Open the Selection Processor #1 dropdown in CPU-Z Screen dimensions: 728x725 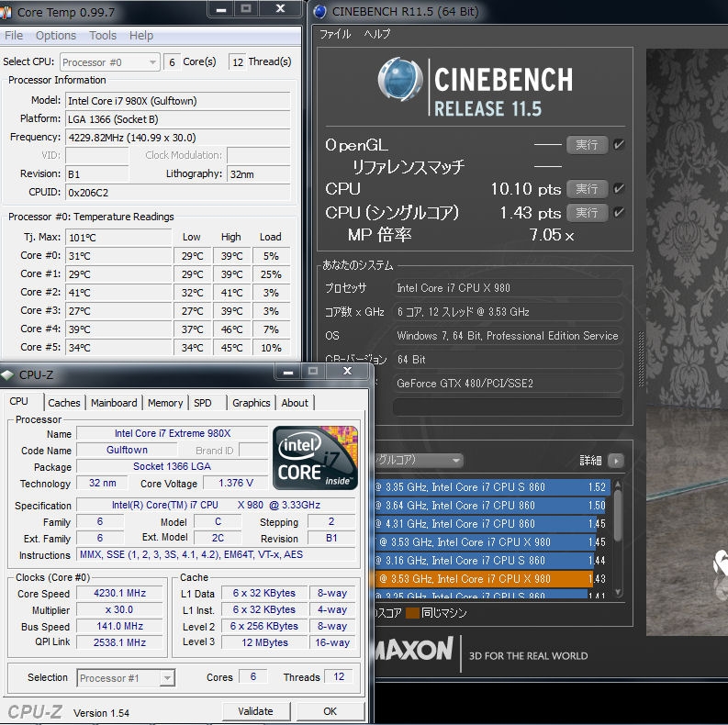point(126,678)
